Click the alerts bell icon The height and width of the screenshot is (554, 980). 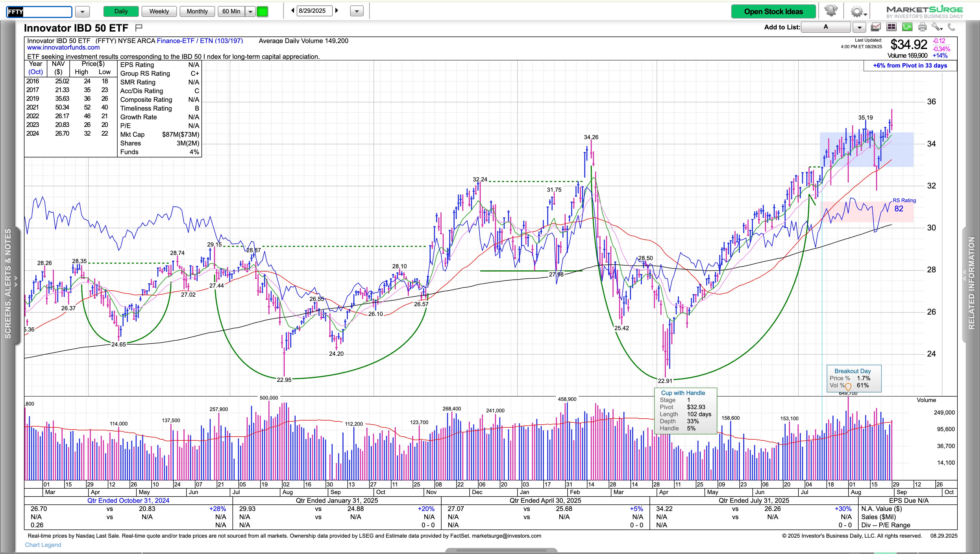[831, 11]
